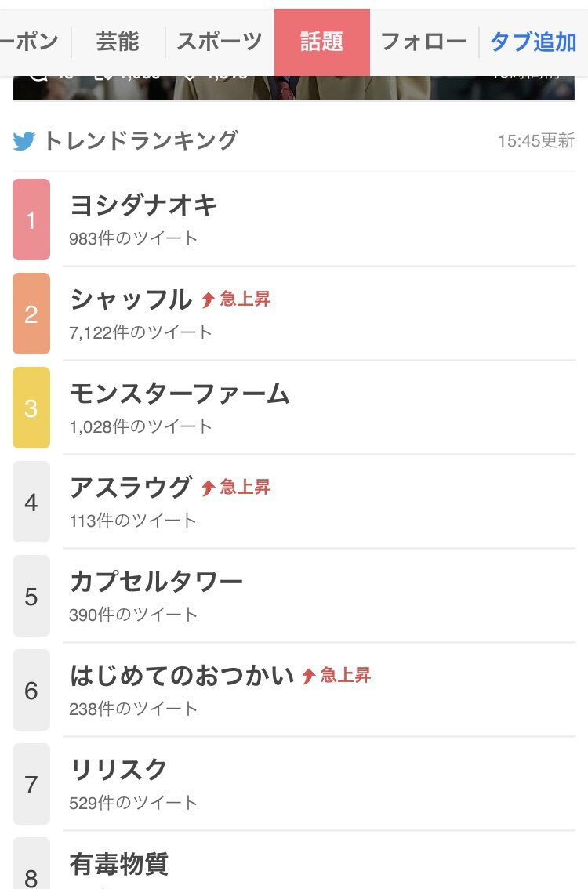Viewport: 588px width, 889px height.
Task: Tap the article image thumbnail at top
Action: point(294,88)
